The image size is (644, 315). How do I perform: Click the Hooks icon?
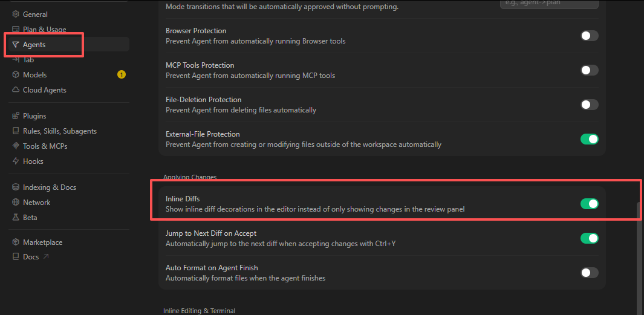coord(16,161)
